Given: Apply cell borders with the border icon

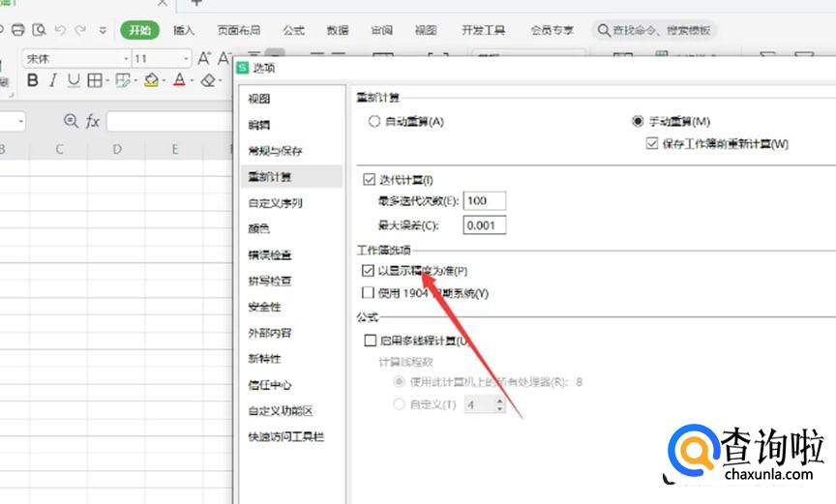Looking at the screenshot, I should click(95, 80).
